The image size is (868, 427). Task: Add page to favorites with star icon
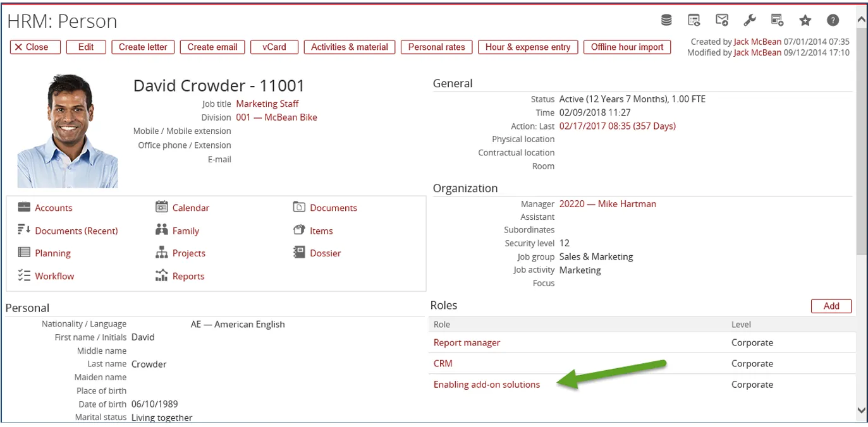pyautogui.click(x=805, y=20)
